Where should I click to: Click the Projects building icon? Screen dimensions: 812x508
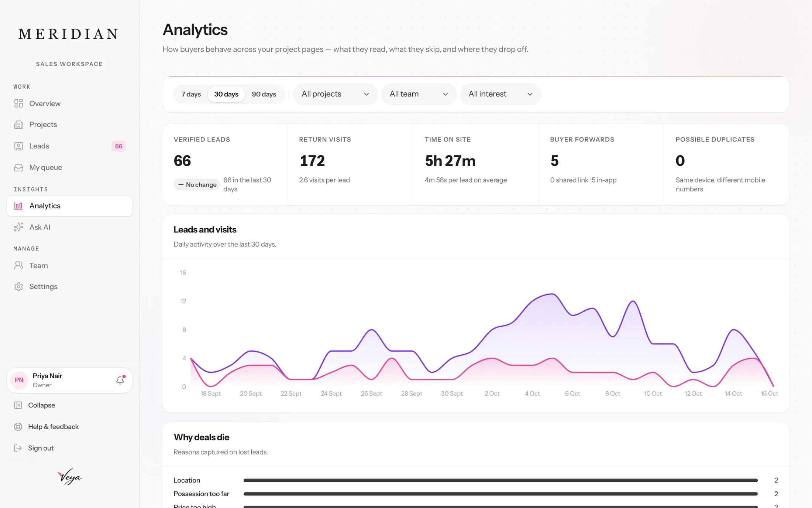coord(18,125)
